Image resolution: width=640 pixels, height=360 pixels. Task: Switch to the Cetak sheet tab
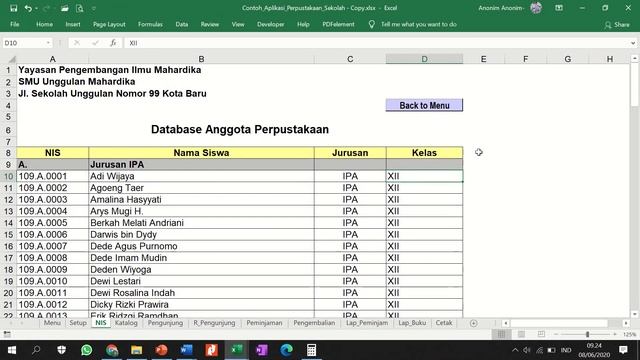(x=444, y=323)
